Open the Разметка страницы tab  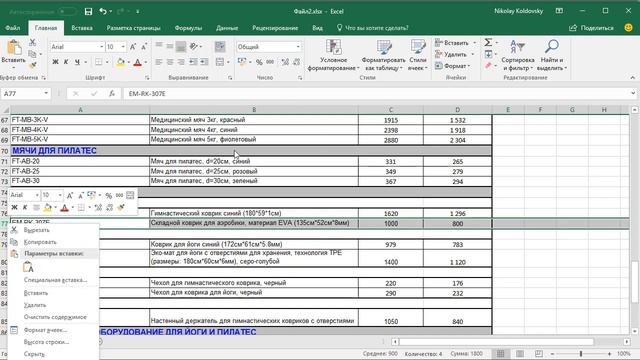click(133, 28)
